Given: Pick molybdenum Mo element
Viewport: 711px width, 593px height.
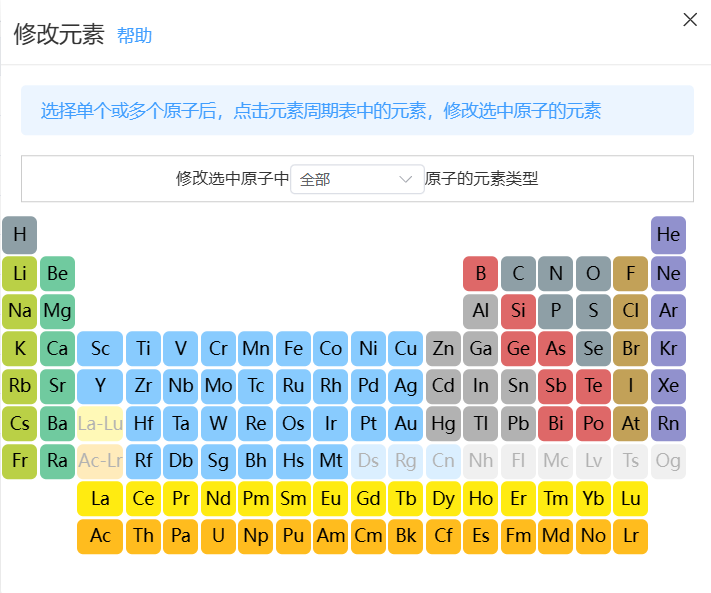Looking at the screenshot, I should click(x=218, y=386).
